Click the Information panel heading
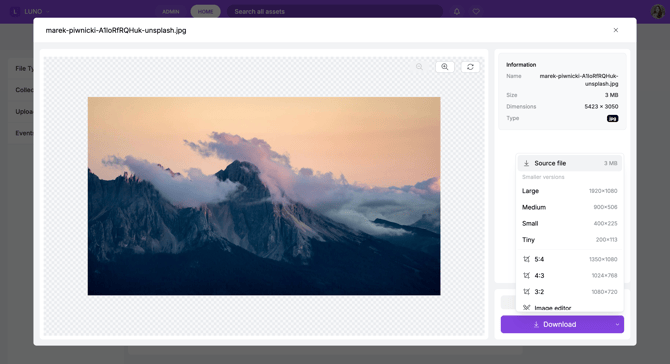This screenshot has height=364, width=670. (521, 65)
